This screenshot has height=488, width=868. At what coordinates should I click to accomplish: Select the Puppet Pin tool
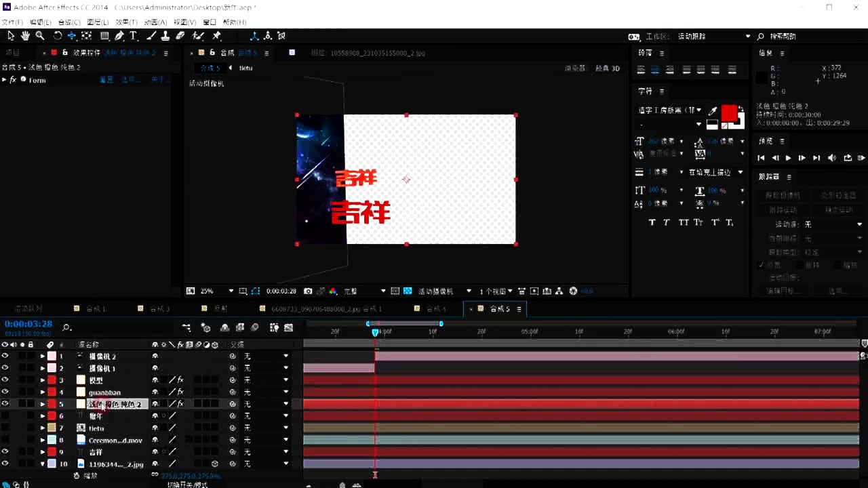tap(217, 36)
